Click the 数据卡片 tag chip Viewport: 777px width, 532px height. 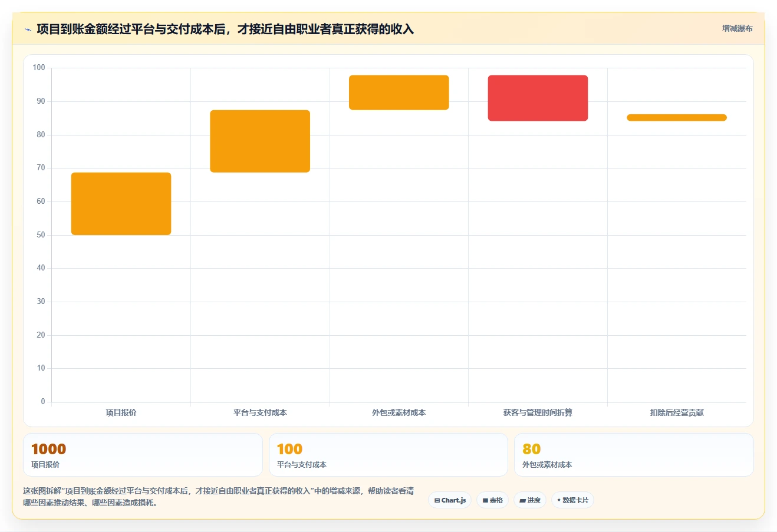[572, 500]
